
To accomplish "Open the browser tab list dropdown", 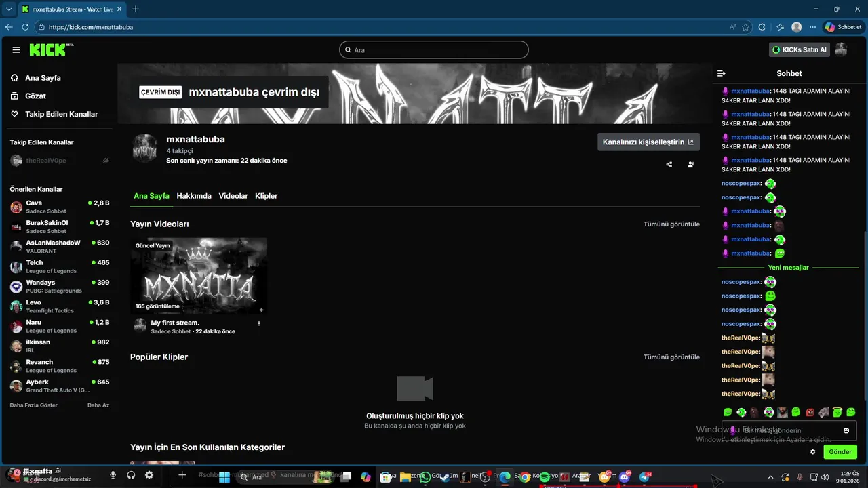I will pyautogui.click(x=9, y=9).
